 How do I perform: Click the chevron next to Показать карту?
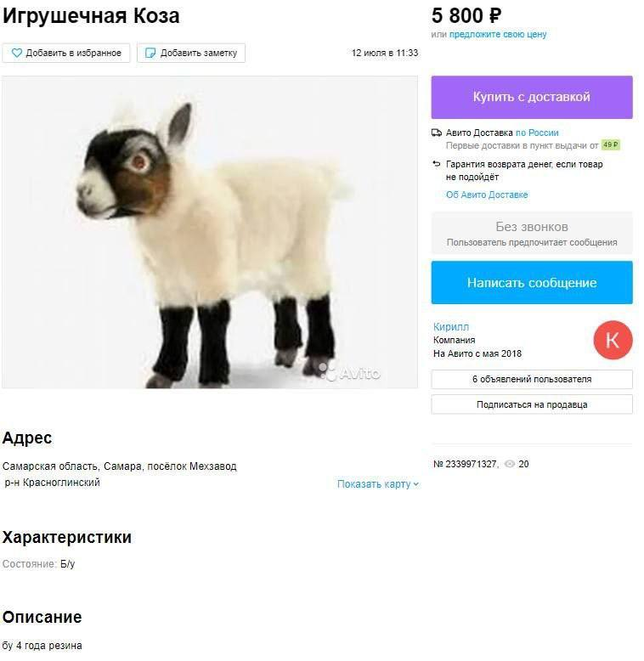pos(416,484)
